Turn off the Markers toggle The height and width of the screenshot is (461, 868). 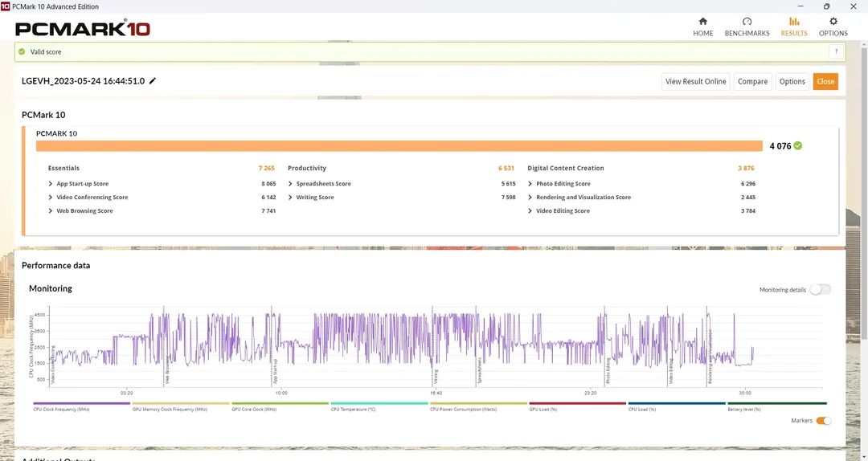click(823, 420)
